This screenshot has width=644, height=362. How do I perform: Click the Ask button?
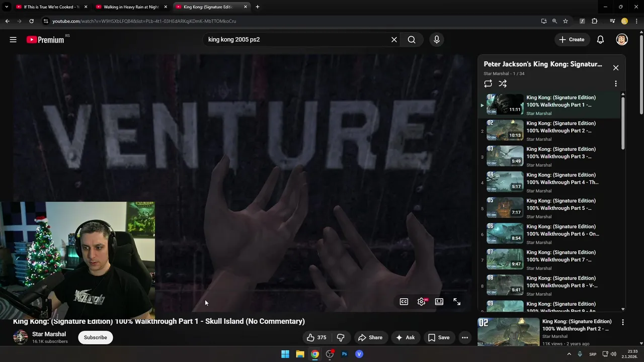click(x=405, y=337)
